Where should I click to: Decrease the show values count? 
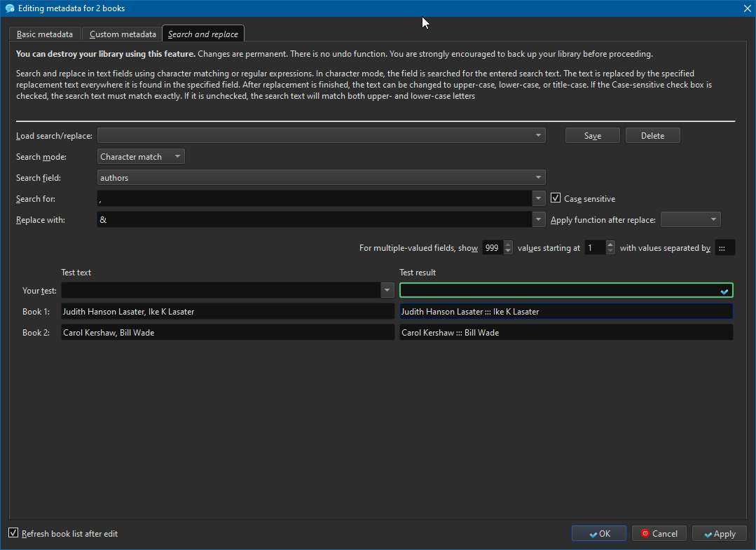tap(508, 252)
